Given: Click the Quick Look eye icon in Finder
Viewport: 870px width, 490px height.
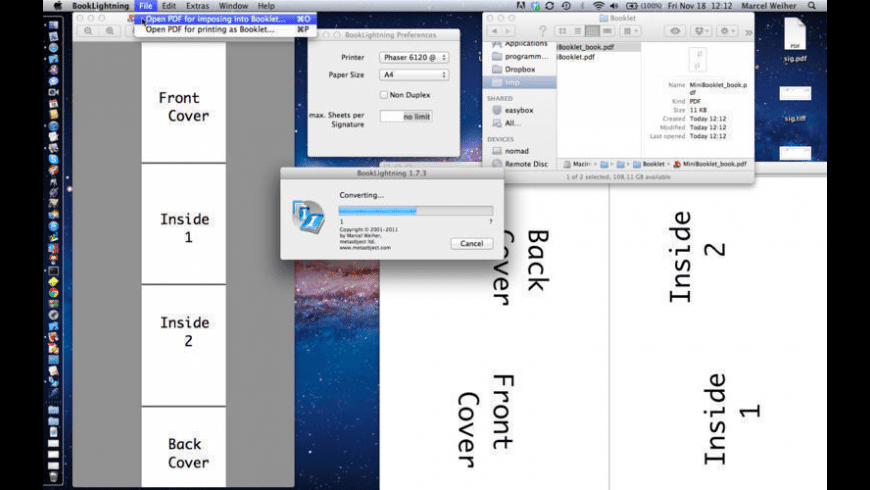Looking at the screenshot, I should [x=675, y=31].
